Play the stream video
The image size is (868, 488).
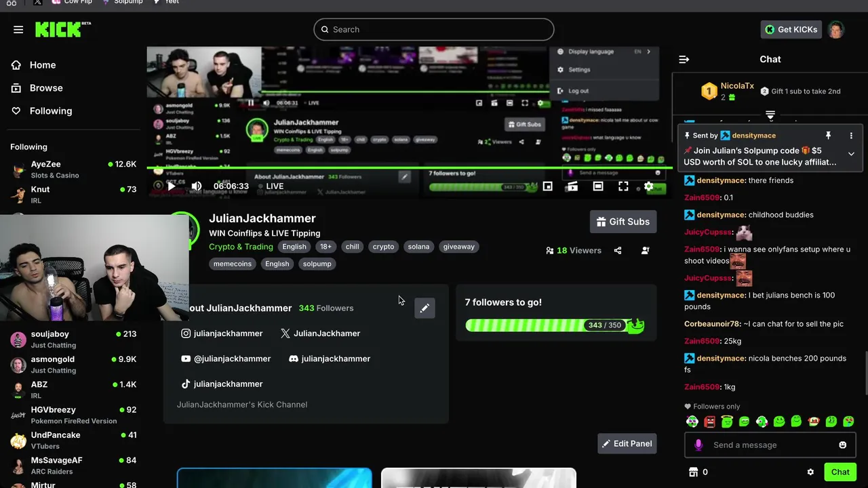coord(172,186)
